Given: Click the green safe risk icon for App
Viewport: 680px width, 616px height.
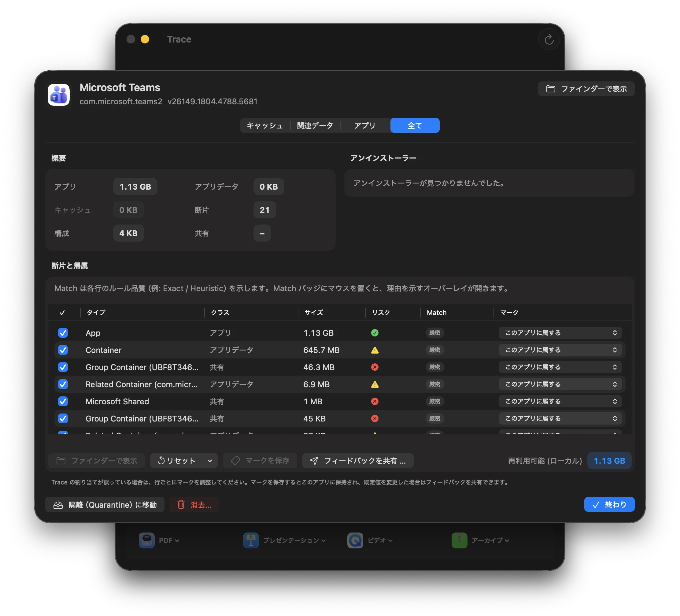Looking at the screenshot, I should tap(375, 333).
